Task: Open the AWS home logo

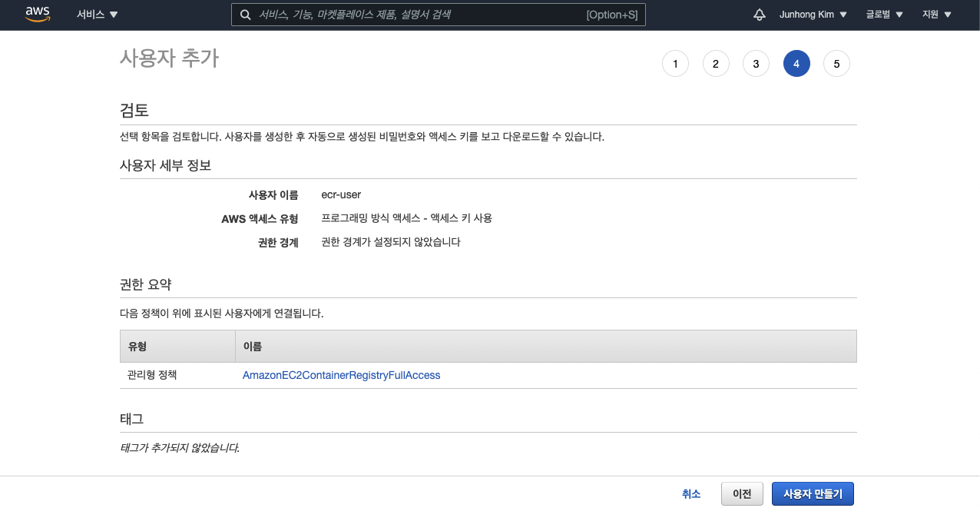Action: (38, 15)
